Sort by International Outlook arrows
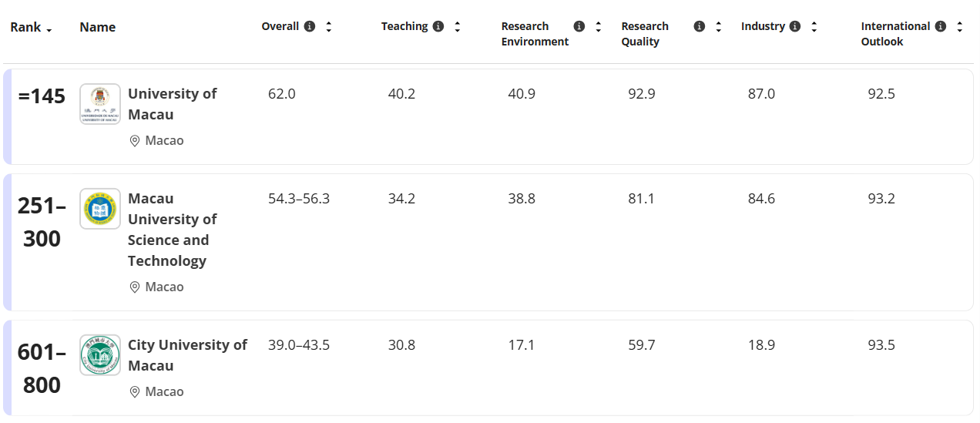 pyautogui.click(x=959, y=26)
